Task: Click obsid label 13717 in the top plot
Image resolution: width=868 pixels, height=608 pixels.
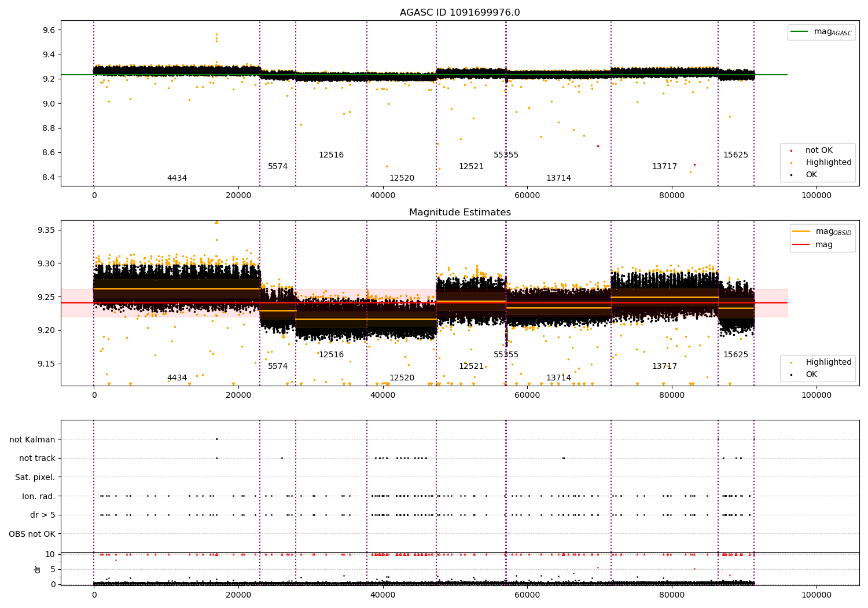Action: click(x=664, y=167)
